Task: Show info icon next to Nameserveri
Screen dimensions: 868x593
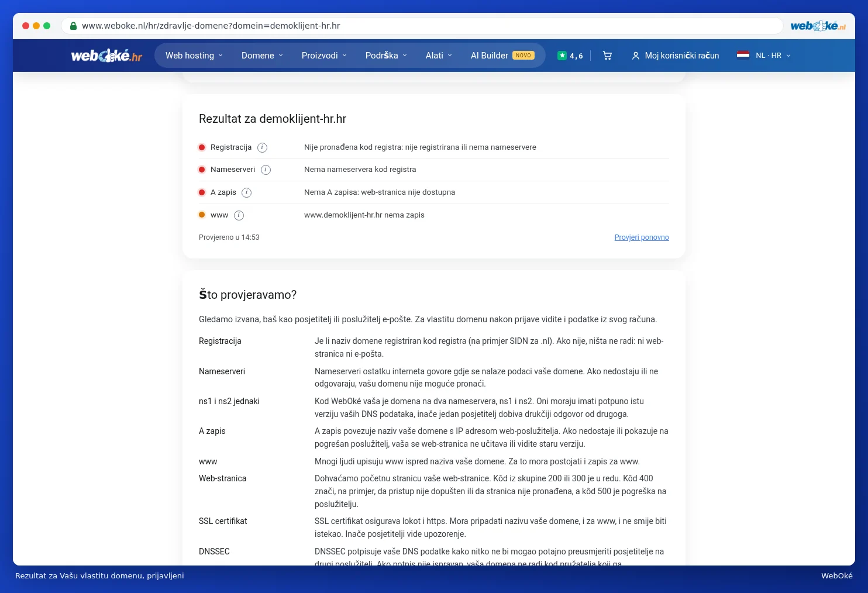Action: click(266, 170)
